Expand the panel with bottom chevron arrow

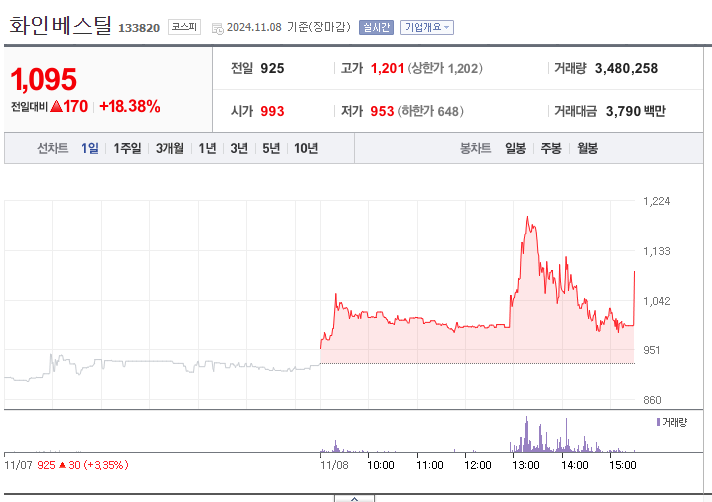[x=354, y=498]
